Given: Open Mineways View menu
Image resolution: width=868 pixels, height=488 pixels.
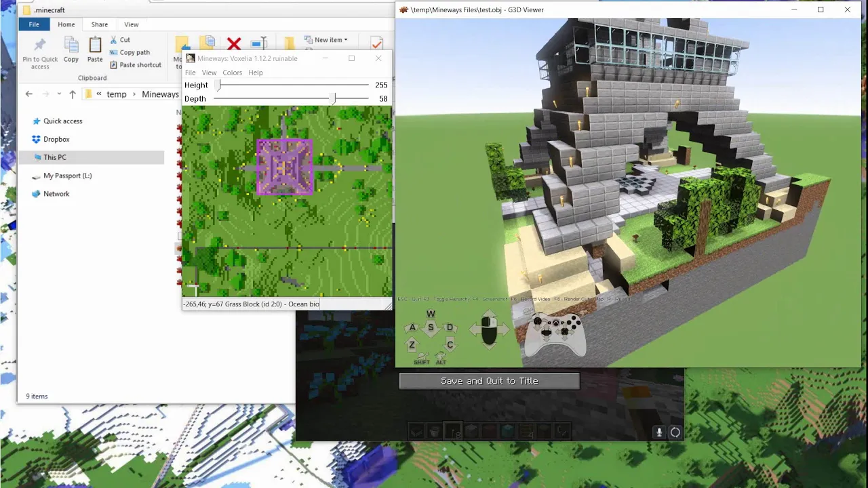Looking at the screenshot, I should coord(210,73).
